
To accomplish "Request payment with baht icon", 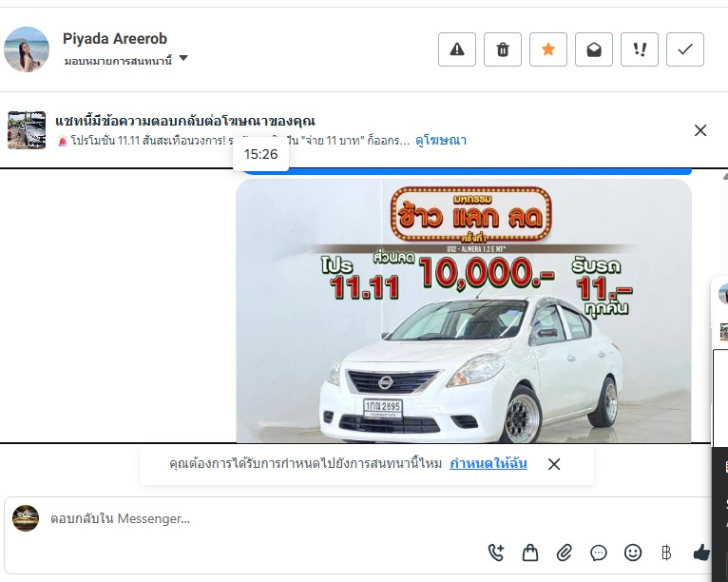I will [666, 553].
